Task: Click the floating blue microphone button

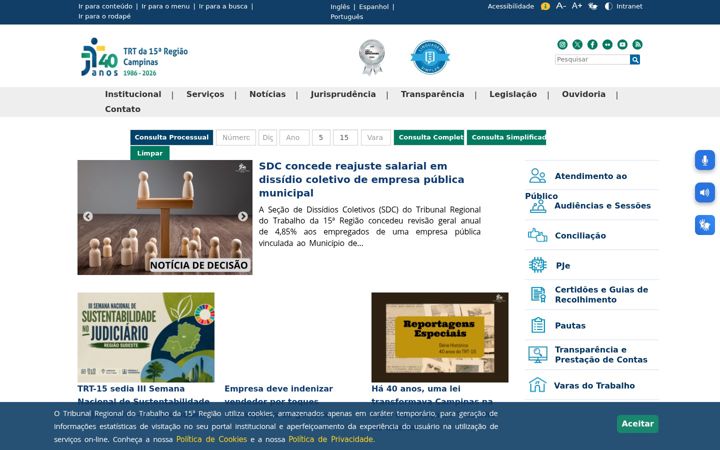Action: click(x=704, y=160)
